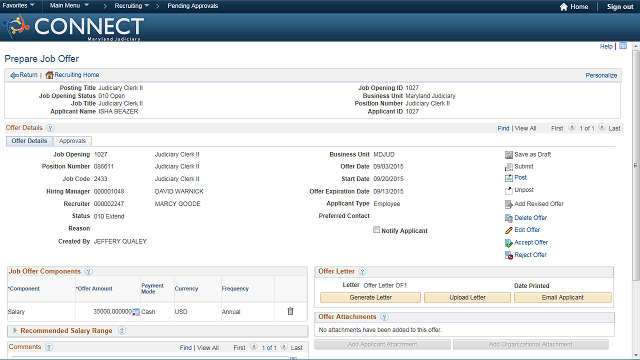
Task: Click Pending Approvals breadcrumb
Action: coord(193,6)
